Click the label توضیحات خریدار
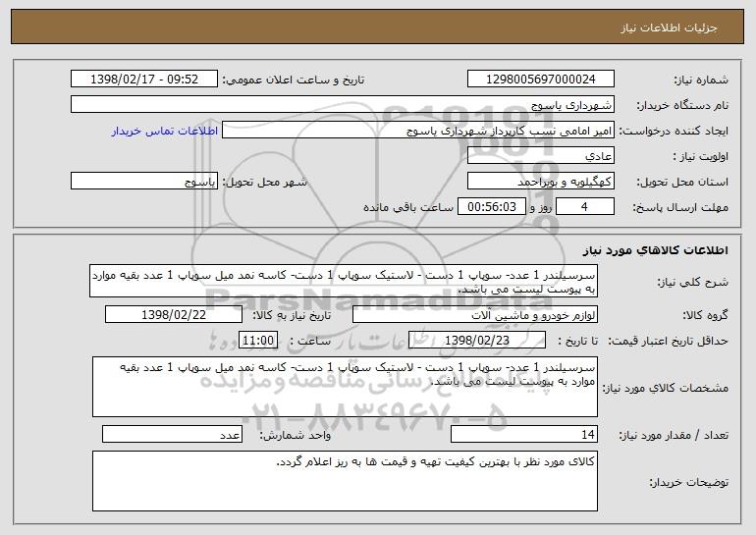 pyautogui.click(x=689, y=481)
